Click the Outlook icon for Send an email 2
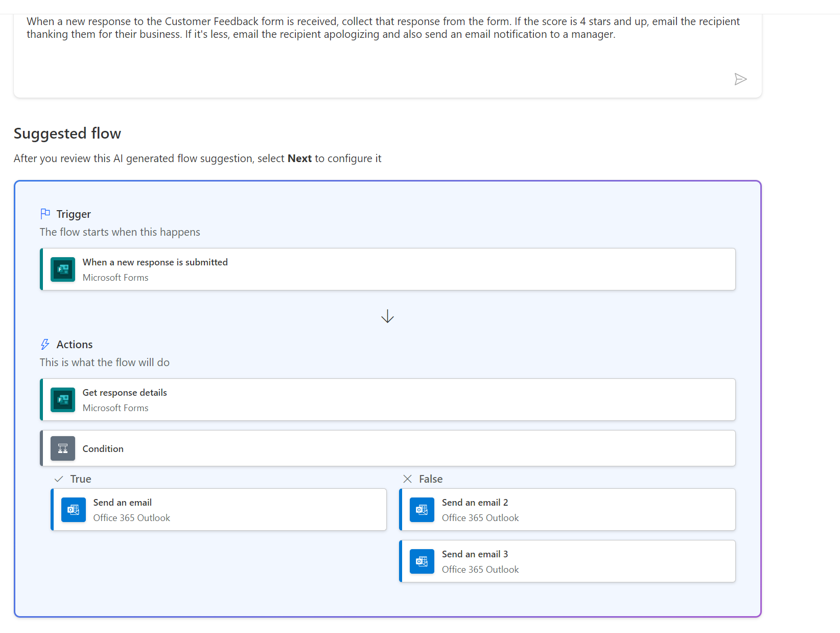The width and height of the screenshot is (840, 633). point(422,510)
